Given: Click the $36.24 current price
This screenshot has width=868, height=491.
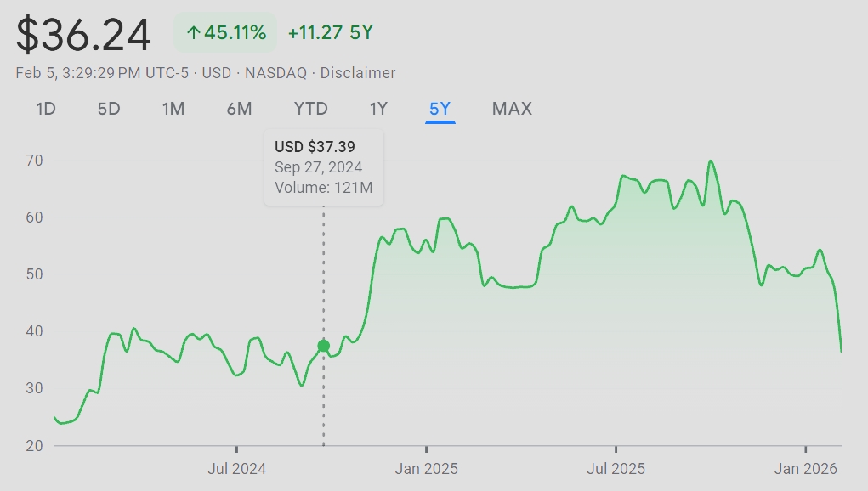Looking at the screenshot, I should [x=83, y=35].
